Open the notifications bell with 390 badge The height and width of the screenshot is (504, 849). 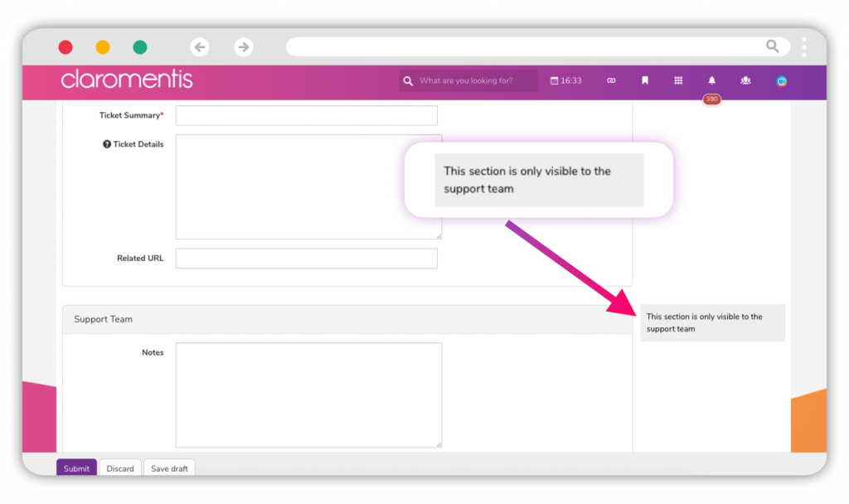click(711, 80)
